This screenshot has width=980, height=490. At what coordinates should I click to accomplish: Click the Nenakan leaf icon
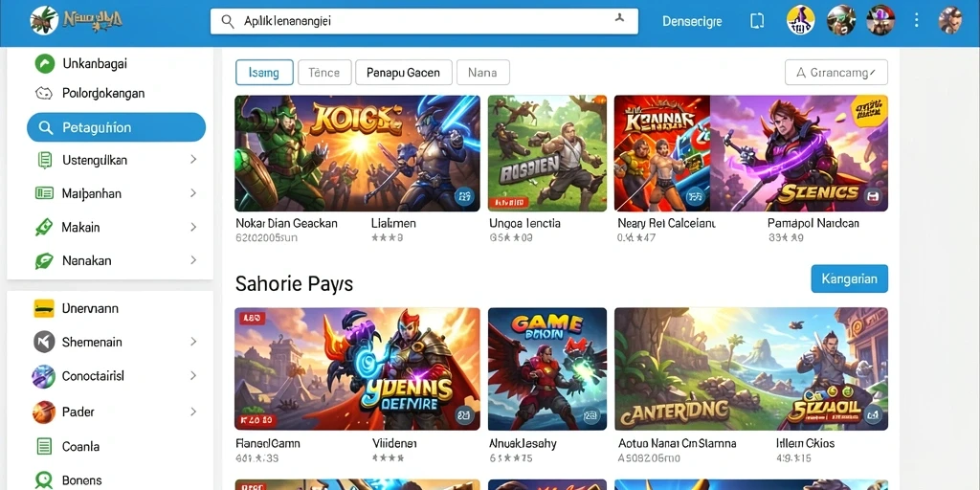(x=44, y=260)
